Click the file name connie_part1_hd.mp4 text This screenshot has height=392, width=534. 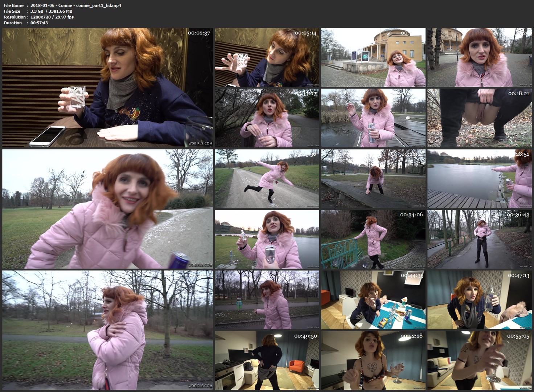click(76, 5)
